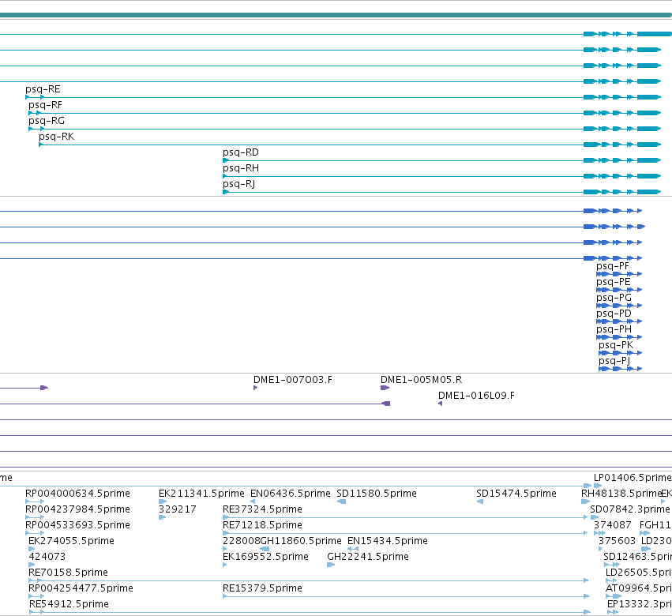Click EST RE37324.5prime
The width and height of the screenshot is (672, 616).
(x=262, y=509)
